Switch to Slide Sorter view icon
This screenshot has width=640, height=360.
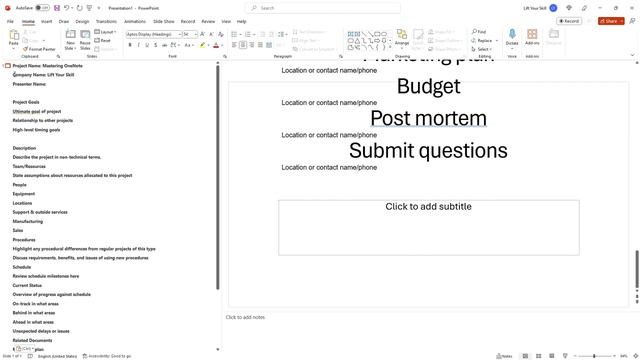pos(538,356)
